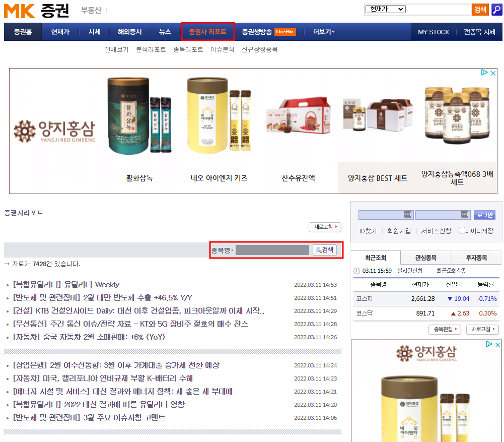This screenshot has height=442, width=504.
Task: Open 증권생방송 menu
Action: click(x=257, y=32)
